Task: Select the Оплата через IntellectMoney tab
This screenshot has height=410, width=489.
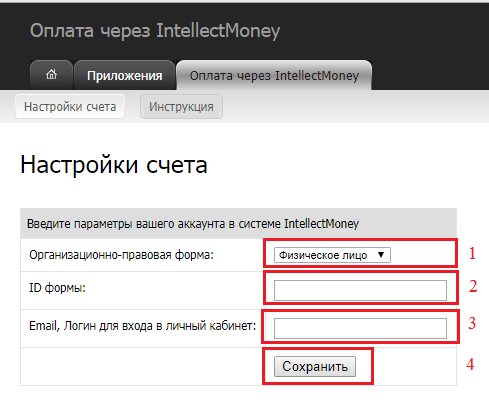Action: 274,75
